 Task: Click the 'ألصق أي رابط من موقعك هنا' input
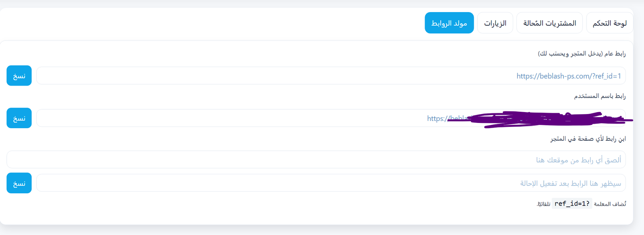coord(316,160)
